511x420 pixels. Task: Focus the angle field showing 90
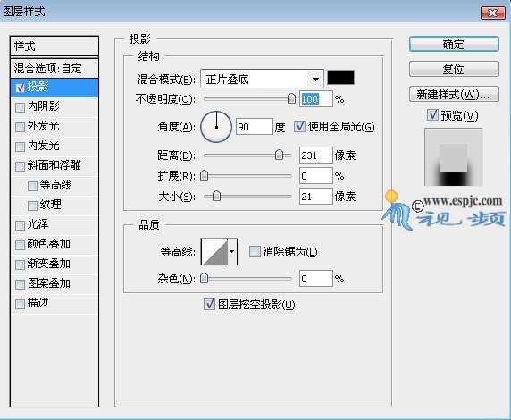pyautogui.click(x=255, y=127)
